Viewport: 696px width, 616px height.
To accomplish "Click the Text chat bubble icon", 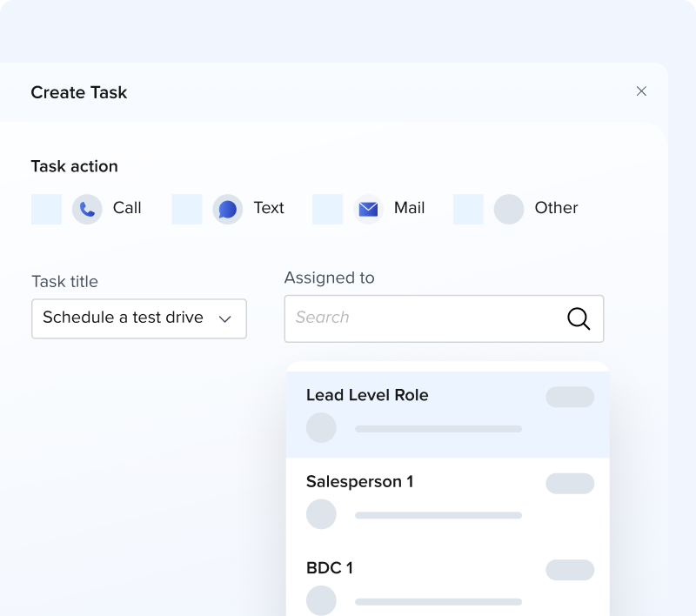I will point(228,209).
